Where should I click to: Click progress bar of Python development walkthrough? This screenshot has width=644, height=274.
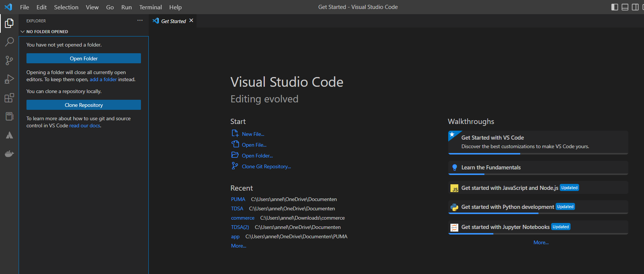(x=538, y=213)
